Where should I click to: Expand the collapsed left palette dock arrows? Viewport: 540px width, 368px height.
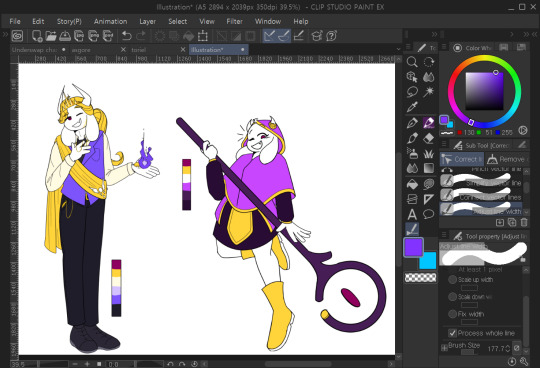pos(5,34)
